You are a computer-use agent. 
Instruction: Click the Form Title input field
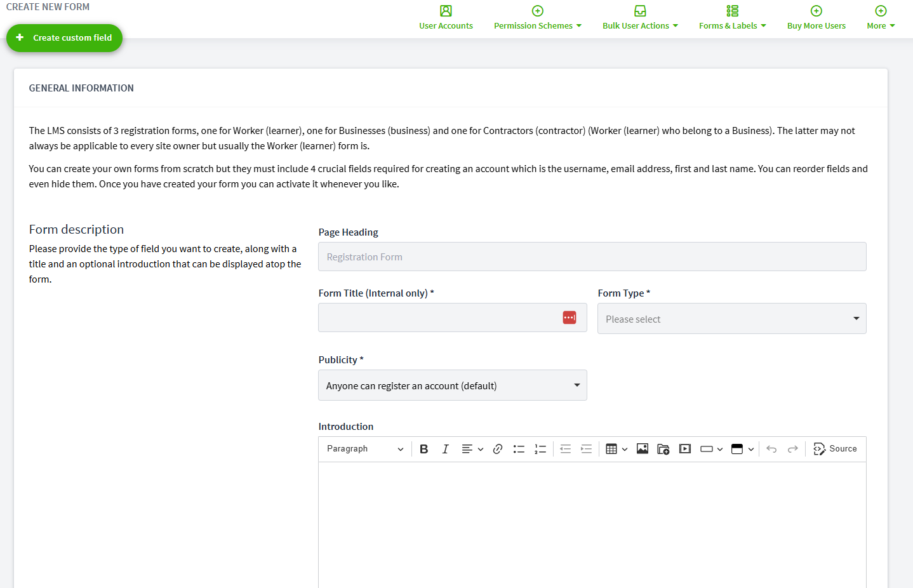453,317
